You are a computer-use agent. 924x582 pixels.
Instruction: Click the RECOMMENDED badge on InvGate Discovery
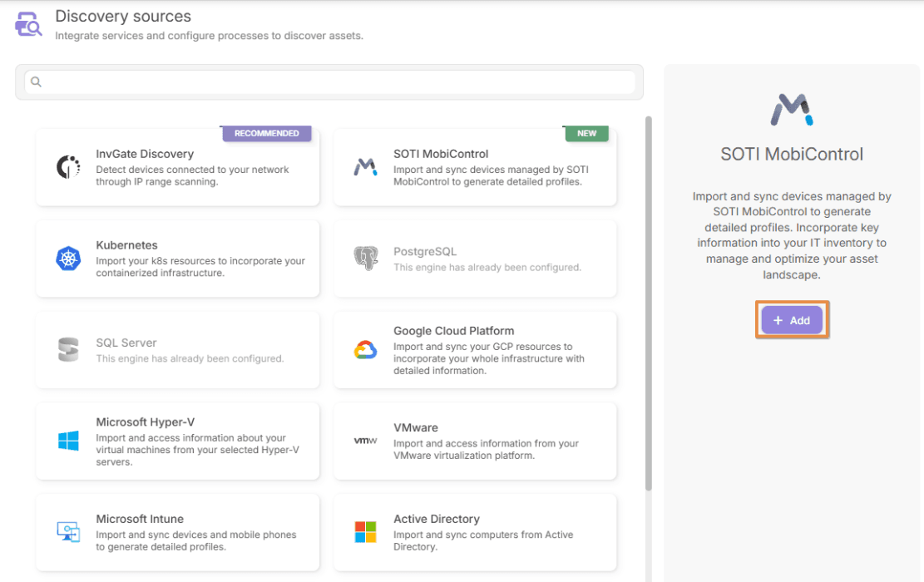click(266, 133)
